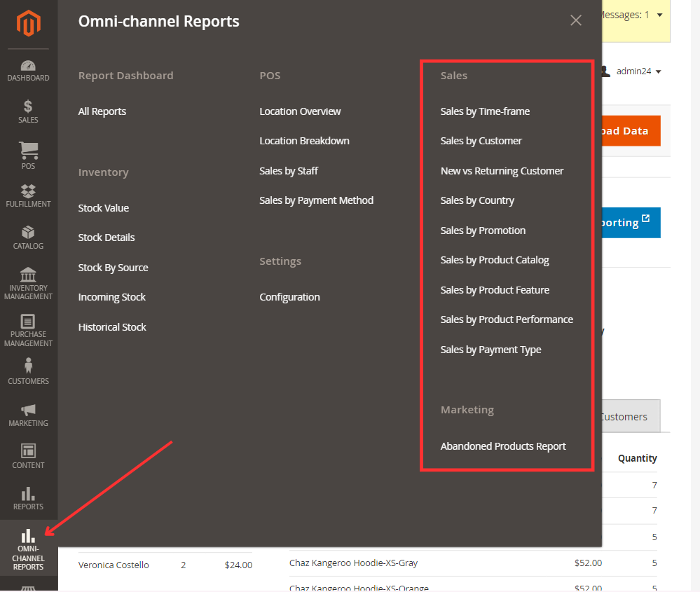Viewport: 700px width, 592px height.
Task: Close the Omni-channel Reports panel
Action: point(576,20)
